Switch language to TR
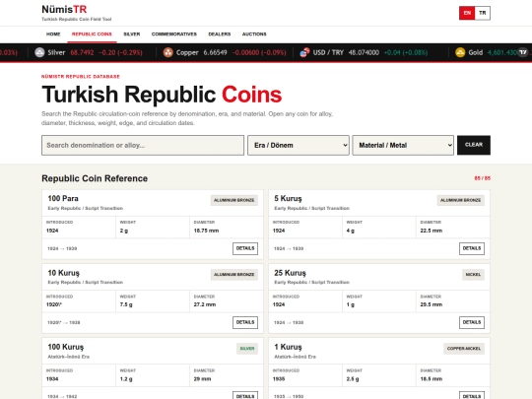 [483, 13]
